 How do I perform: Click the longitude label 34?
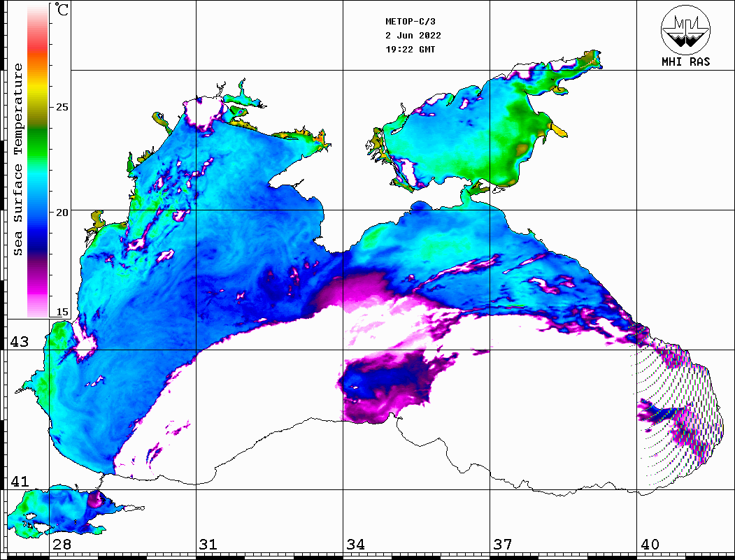point(356,544)
